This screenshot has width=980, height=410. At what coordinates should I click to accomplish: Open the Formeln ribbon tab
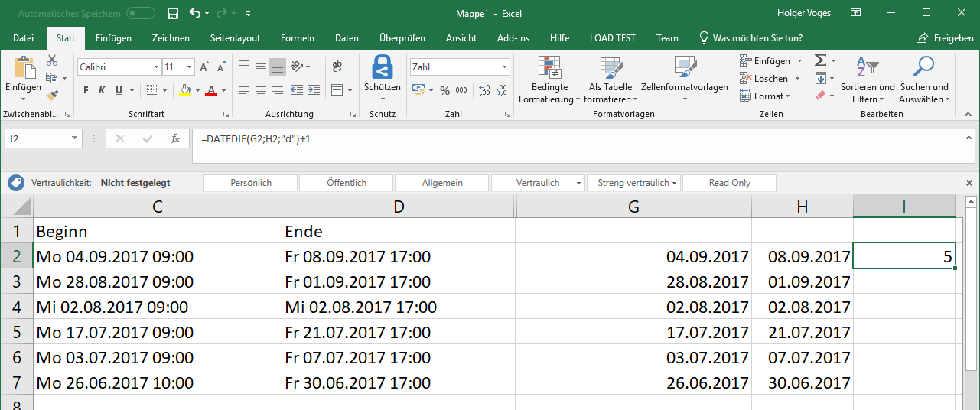[x=298, y=38]
